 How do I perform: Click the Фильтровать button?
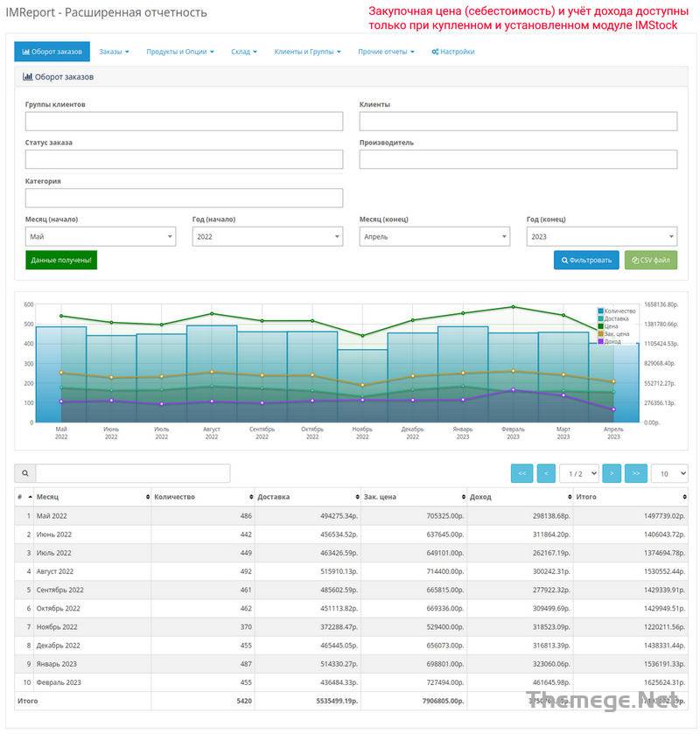coord(586,260)
